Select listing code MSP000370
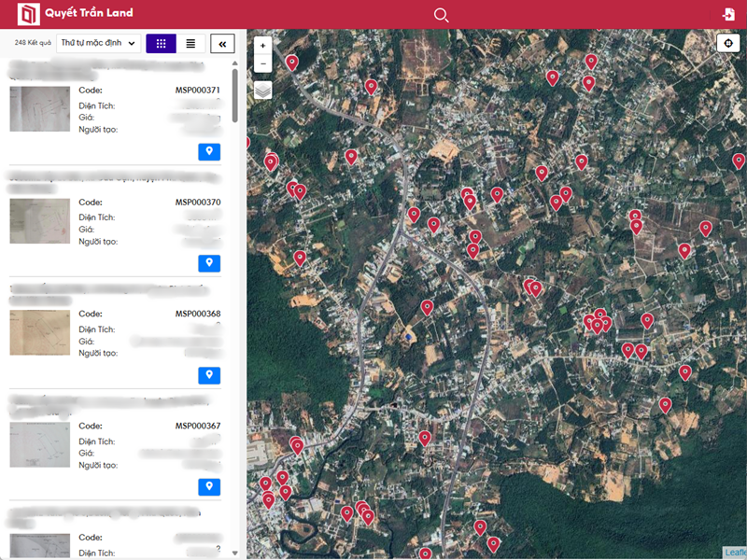The image size is (747, 560). (x=197, y=203)
